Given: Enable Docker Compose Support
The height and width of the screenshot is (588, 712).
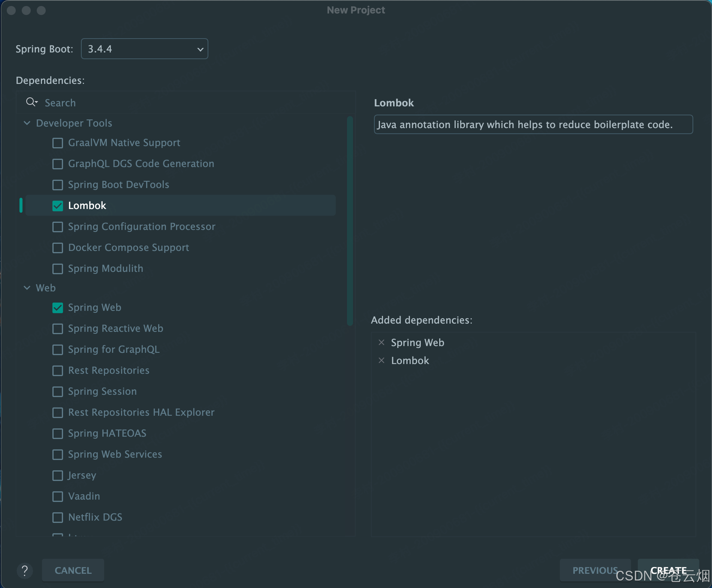Looking at the screenshot, I should (x=58, y=248).
